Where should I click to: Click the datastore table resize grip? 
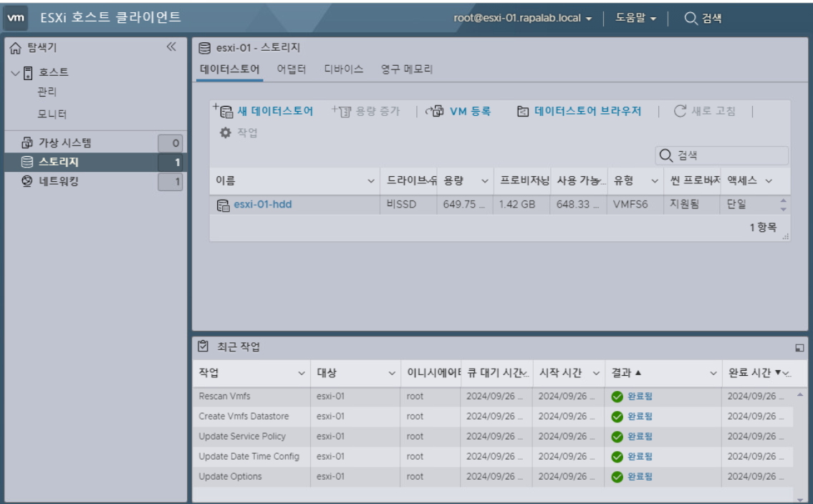(x=786, y=236)
